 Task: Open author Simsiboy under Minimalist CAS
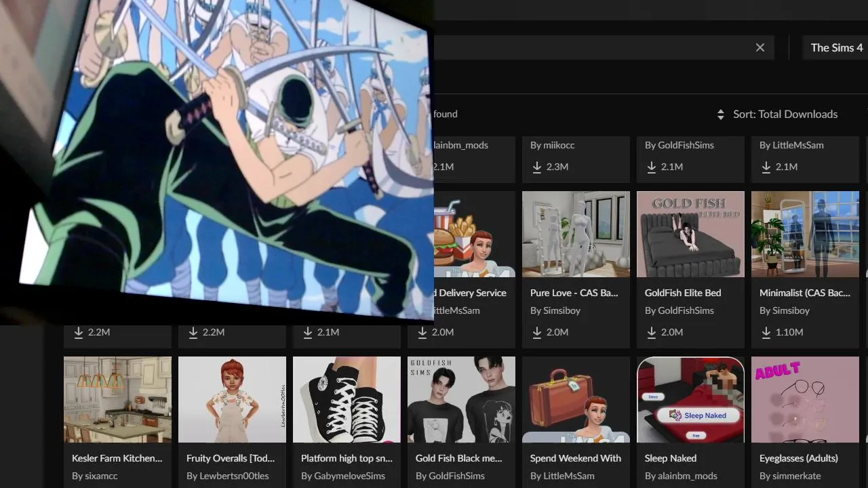pyautogui.click(x=785, y=310)
